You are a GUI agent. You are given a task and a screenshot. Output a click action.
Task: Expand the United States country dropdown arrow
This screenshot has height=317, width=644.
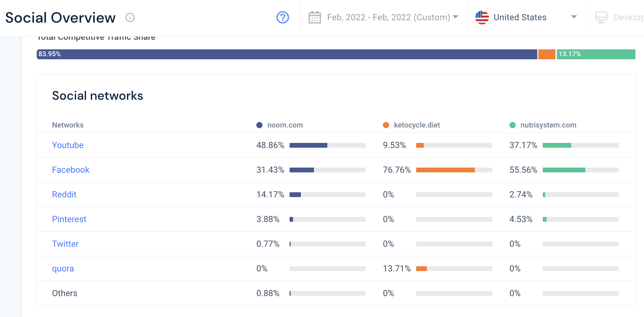tap(574, 17)
